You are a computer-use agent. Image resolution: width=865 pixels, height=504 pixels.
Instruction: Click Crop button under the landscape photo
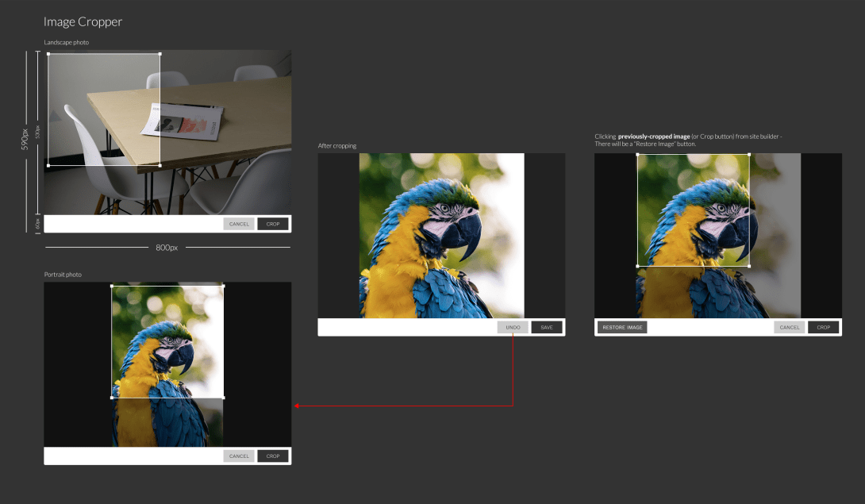pos(273,224)
